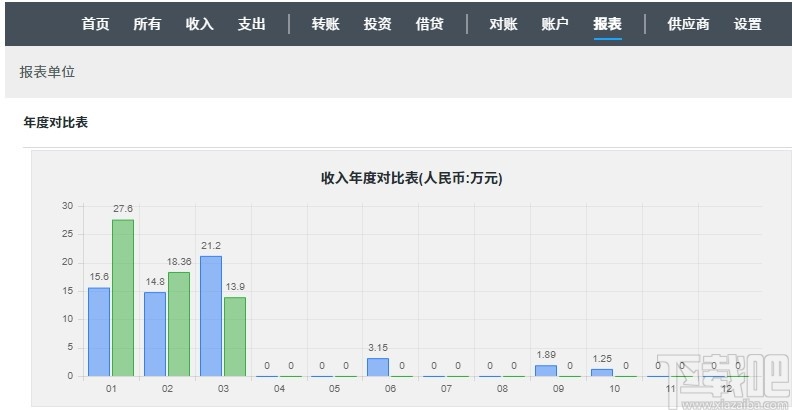Open the 投资 investment page
Viewport: 792px width, 410px height.
[x=377, y=24]
